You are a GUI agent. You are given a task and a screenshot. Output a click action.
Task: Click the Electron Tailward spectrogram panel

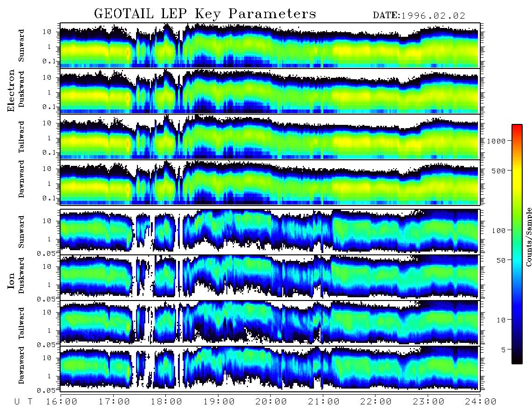270,137
